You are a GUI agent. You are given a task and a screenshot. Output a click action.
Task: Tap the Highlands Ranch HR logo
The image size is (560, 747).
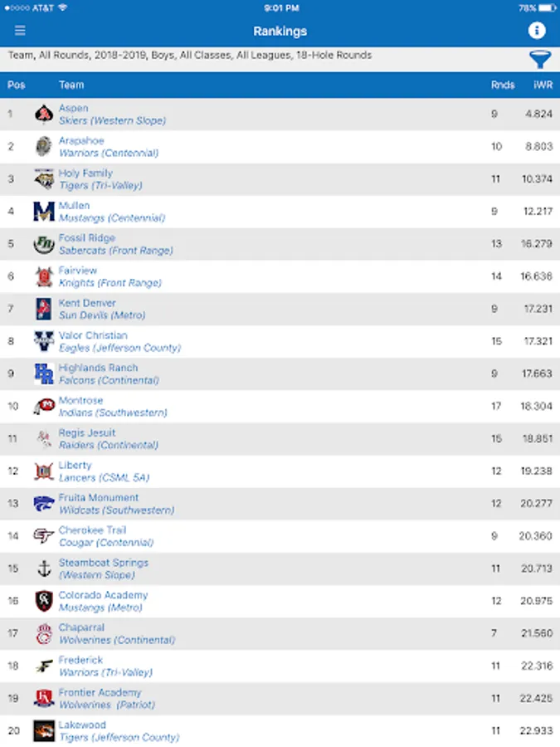(x=44, y=373)
